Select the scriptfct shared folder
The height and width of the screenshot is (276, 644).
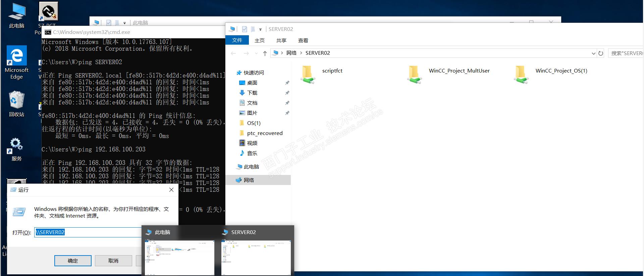pyautogui.click(x=321, y=74)
